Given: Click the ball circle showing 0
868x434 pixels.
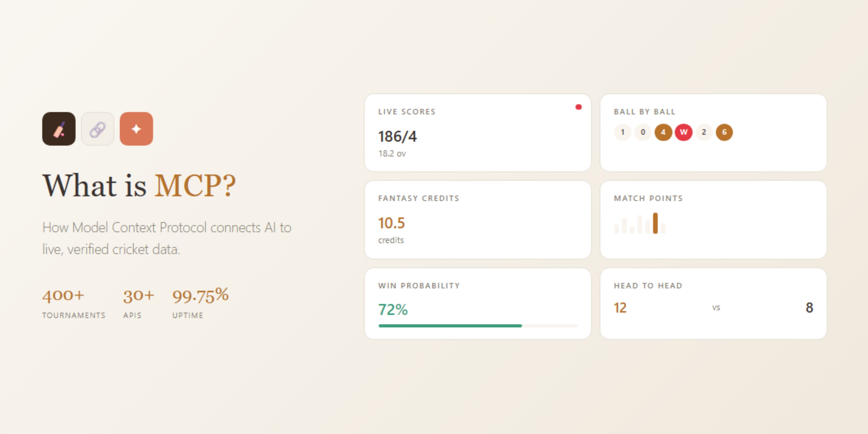Looking at the screenshot, I should [x=643, y=132].
